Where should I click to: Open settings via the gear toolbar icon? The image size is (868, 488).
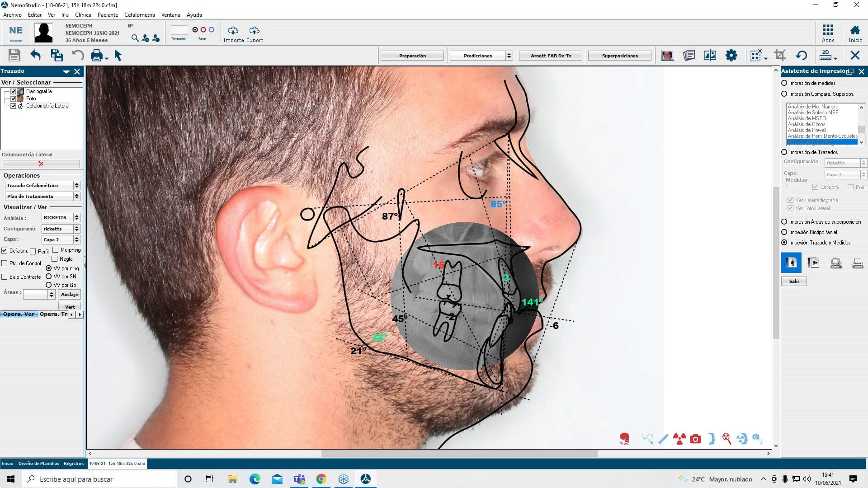click(x=732, y=55)
